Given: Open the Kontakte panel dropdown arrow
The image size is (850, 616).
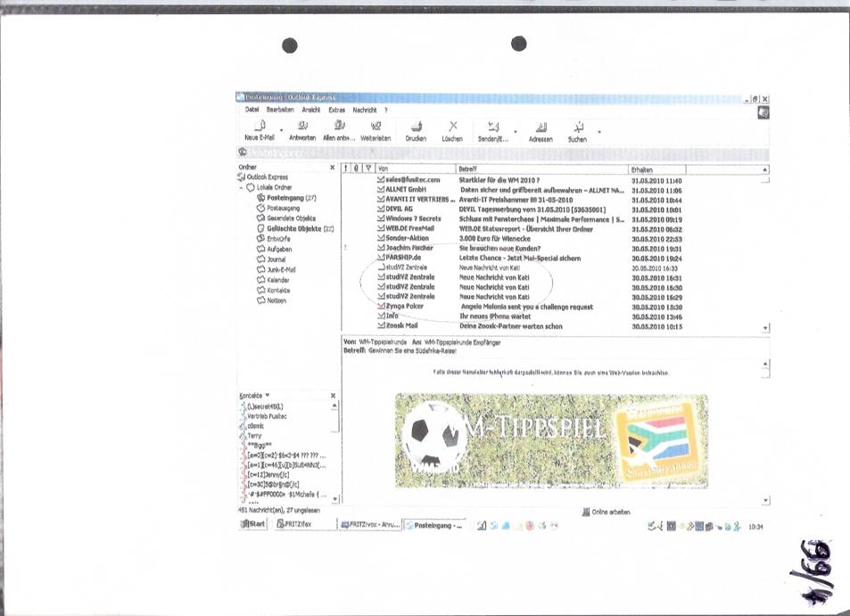Looking at the screenshot, I should click(x=268, y=396).
